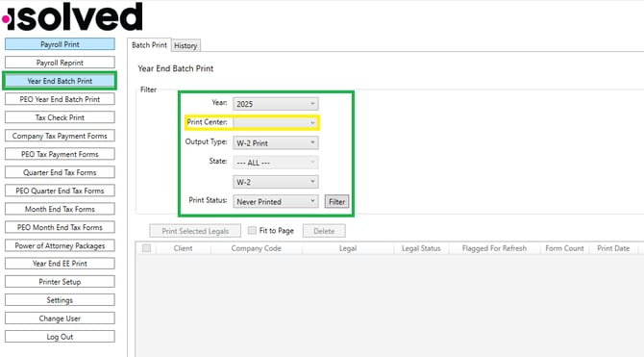The width and height of the screenshot is (644, 357).
Task: Open Settings from the sidebar
Action: 60,300
